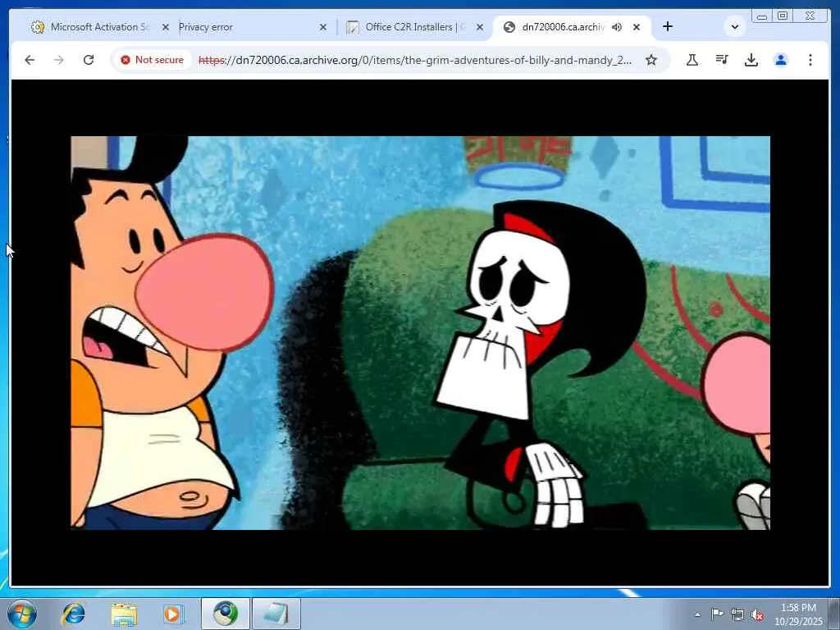Bookmark this page with the star
Viewport: 840px width, 630px height.
[651, 60]
